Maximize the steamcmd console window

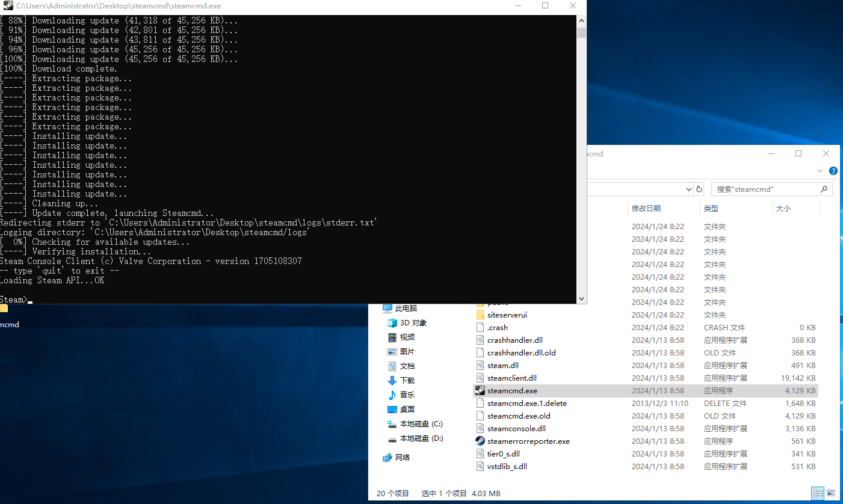(545, 5)
